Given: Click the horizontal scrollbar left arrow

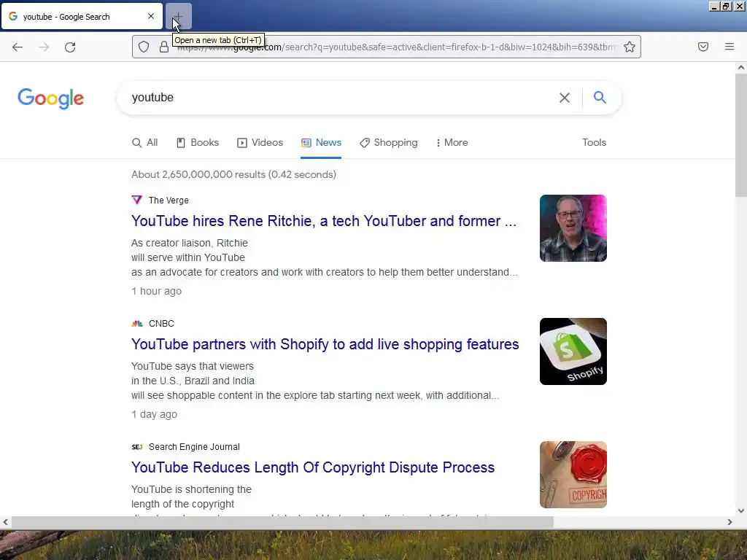Looking at the screenshot, I should click(x=5, y=522).
